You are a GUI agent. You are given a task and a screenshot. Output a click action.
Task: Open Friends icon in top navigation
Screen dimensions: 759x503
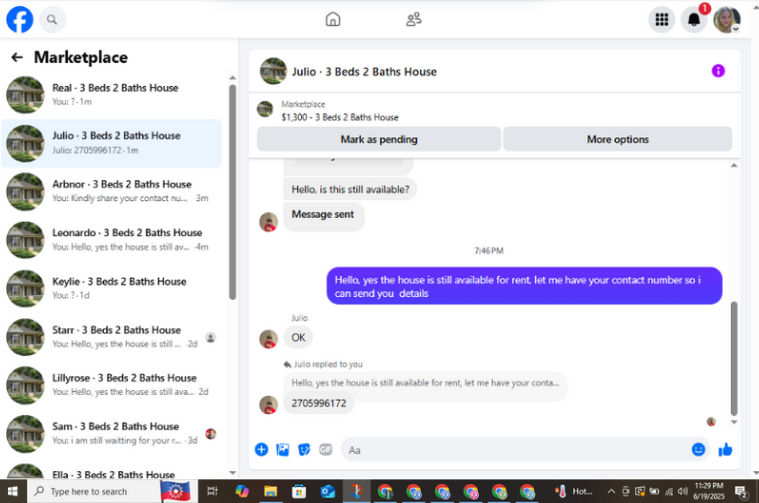click(413, 19)
